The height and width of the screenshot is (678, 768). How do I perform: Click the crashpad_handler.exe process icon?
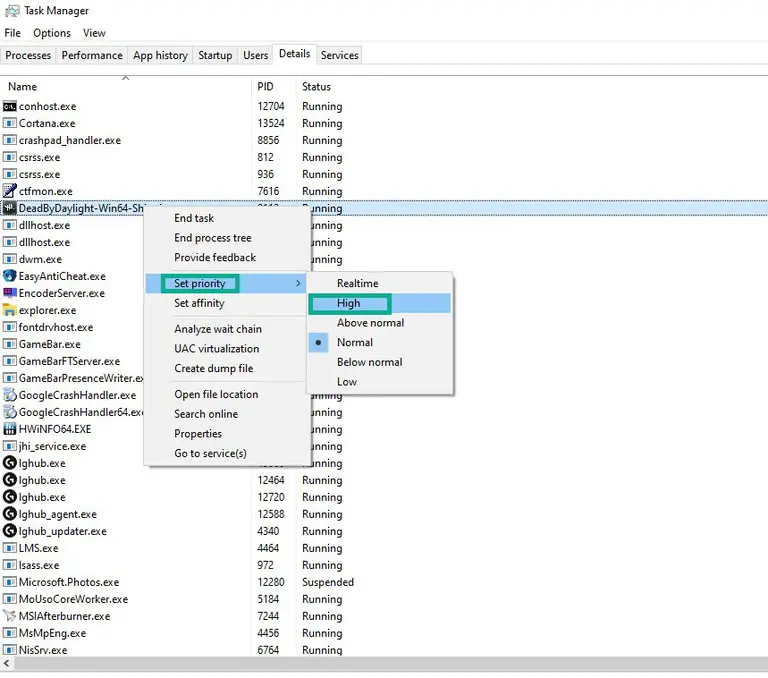tap(9, 140)
